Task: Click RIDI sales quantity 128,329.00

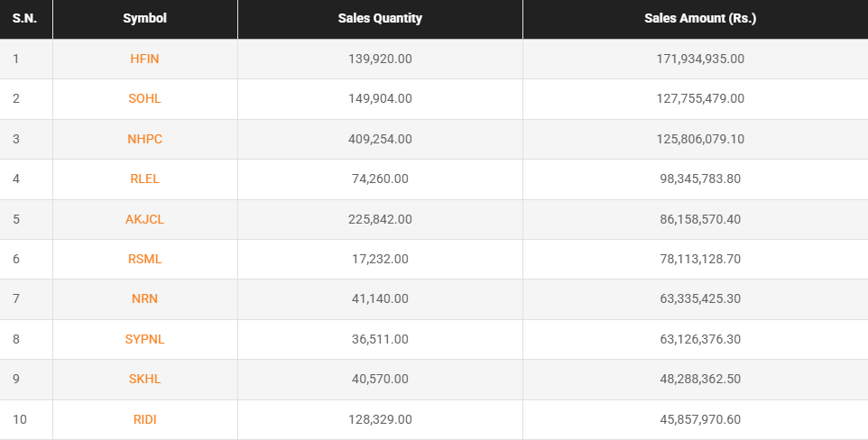Action: tap(380, 419)
